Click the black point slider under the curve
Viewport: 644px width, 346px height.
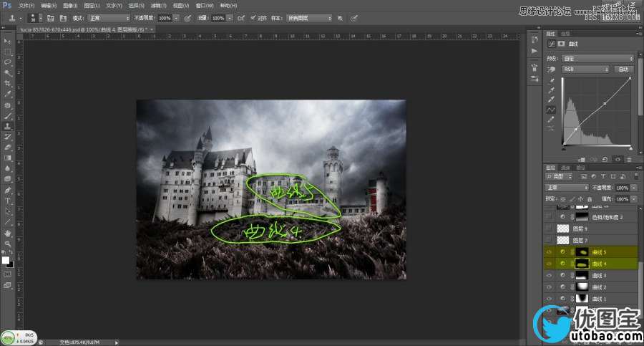[x=564, y=148]
